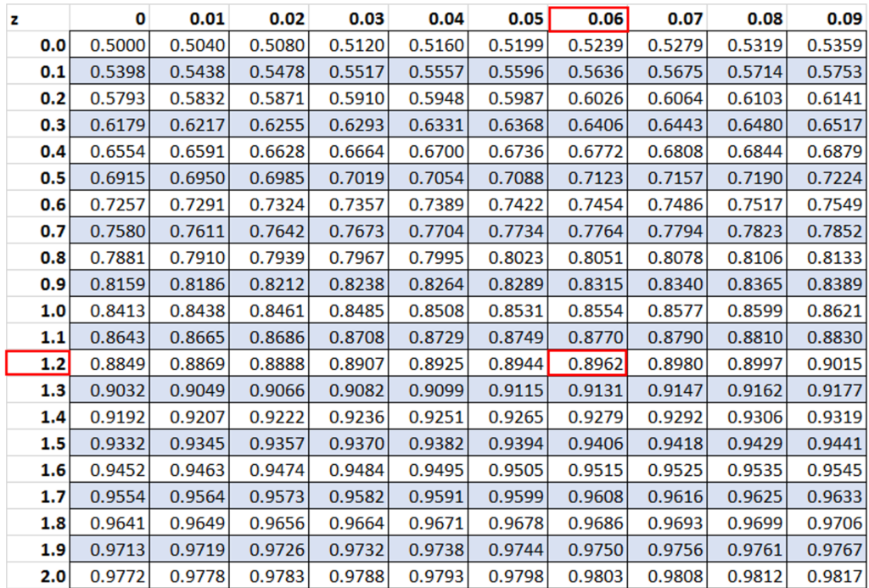
Task: Click the highlighted 0.06 column header
Action: [588, 18]
